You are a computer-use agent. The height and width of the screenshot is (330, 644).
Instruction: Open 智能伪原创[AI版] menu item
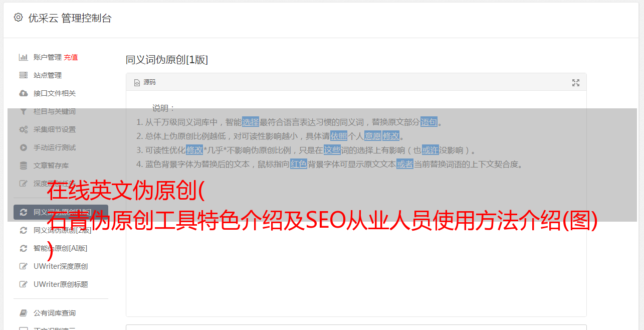click(x=60, y=248)
